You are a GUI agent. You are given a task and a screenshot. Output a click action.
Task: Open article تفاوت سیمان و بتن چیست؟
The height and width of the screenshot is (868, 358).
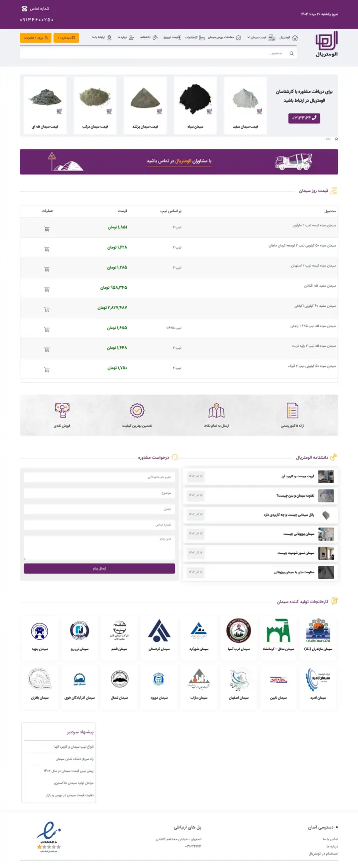tap(295, 496)
